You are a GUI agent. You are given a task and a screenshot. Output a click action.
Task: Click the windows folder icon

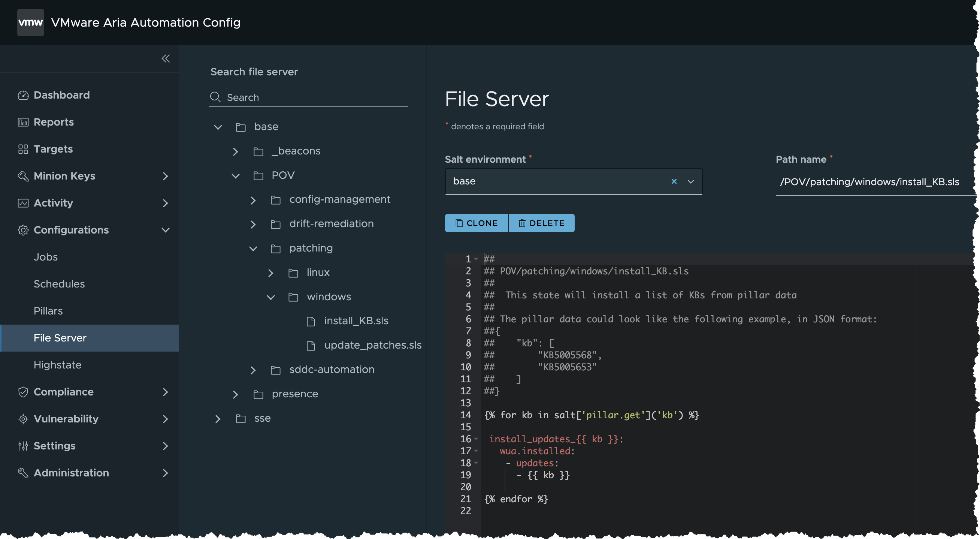coord(293,297)
